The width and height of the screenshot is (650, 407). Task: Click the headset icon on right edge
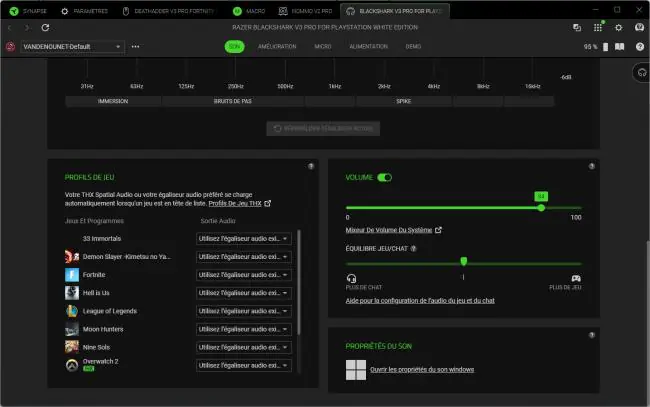642,73
